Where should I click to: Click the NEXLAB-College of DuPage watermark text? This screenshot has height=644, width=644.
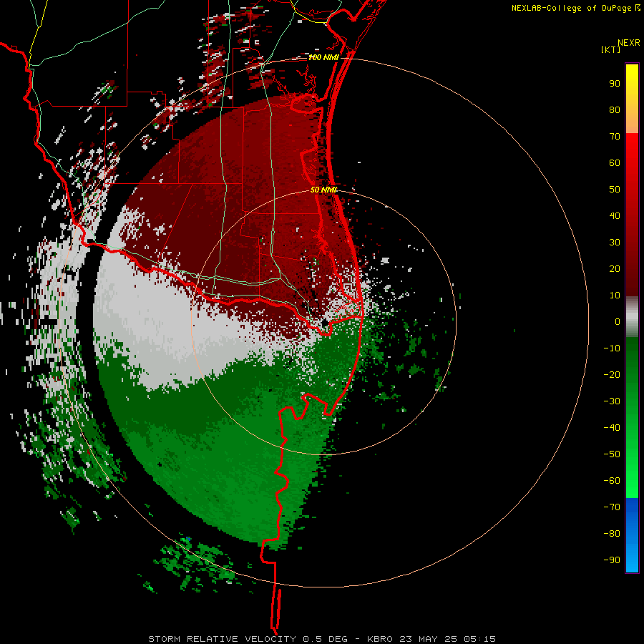click(575, 8)
